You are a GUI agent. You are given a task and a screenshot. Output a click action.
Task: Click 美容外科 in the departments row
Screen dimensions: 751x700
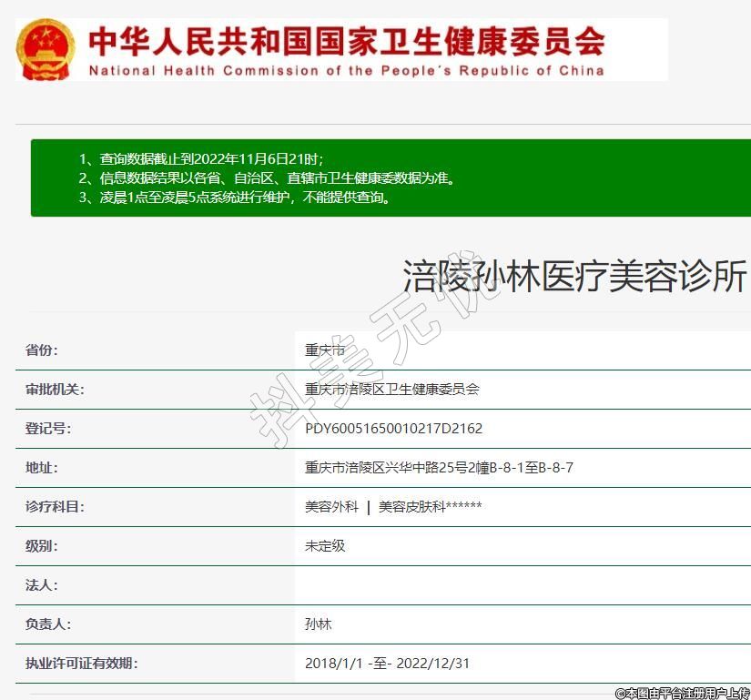331,507
